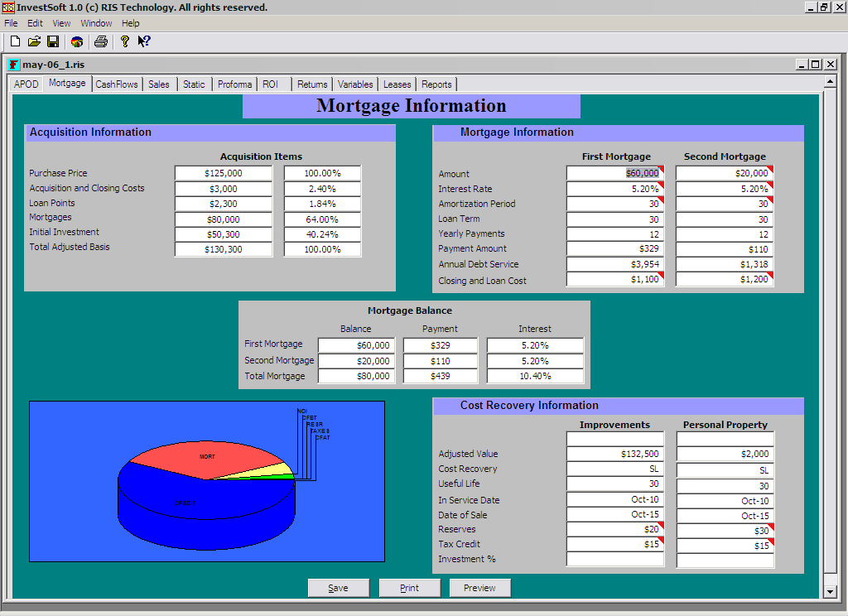Click the RIS application icon in title bar

(7, 7)
